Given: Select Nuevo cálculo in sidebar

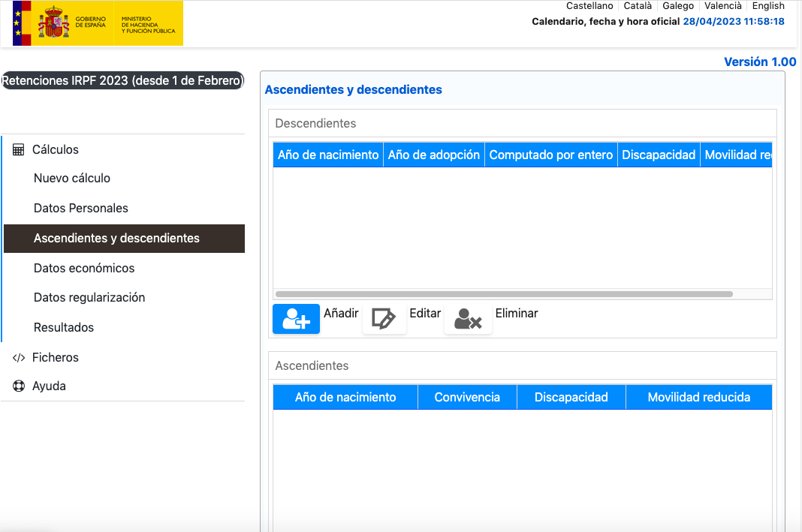Looking at the screenshot, I should point(72,179).
